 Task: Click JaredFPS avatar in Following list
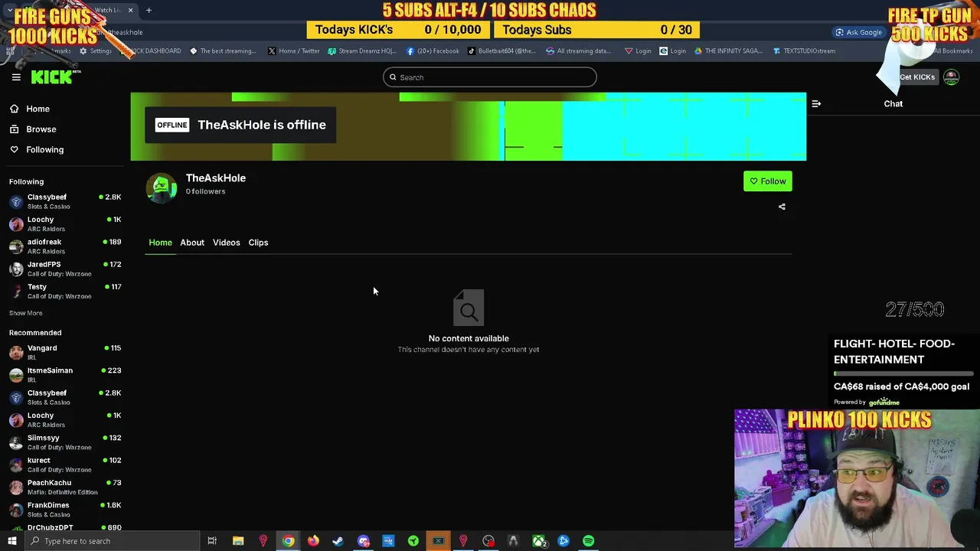pyautogui.click(x=16, y=269)
